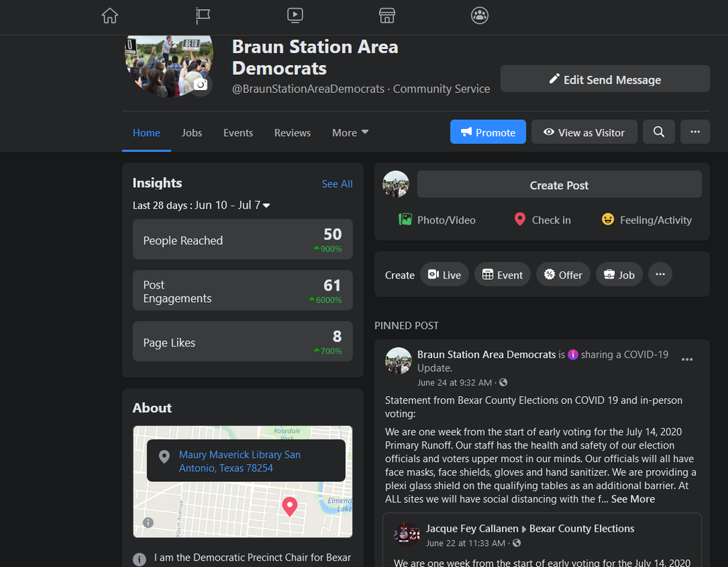Click Edit Send Message button

pyautogui.click(x=605, y=79)
